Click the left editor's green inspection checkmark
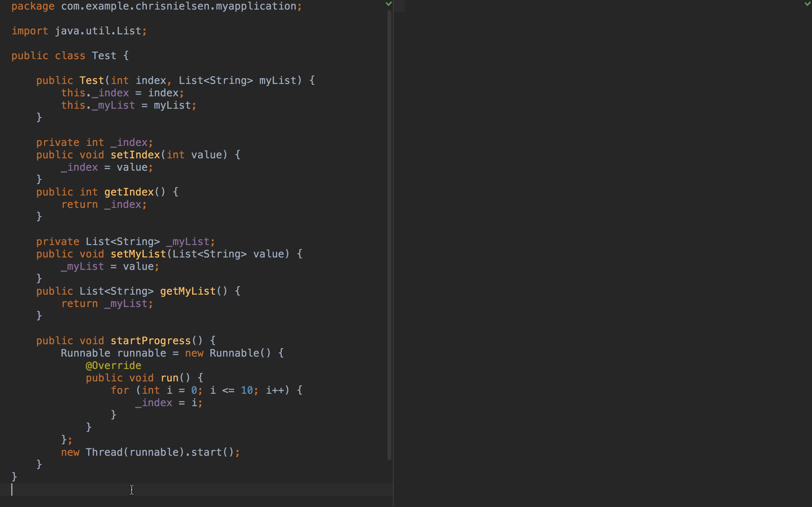The height and width of the screenshot is (507, 812). pyautogui.click(x=389, y=4)
